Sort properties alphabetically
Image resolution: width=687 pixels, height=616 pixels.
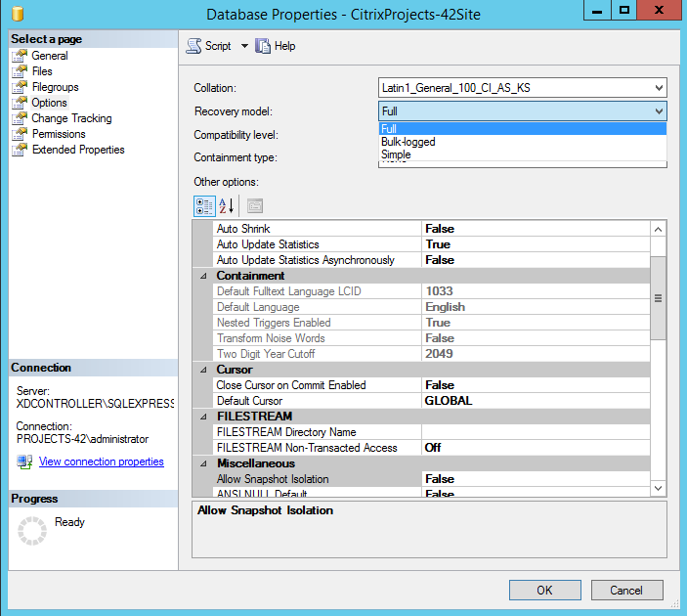tap(227, 206)
